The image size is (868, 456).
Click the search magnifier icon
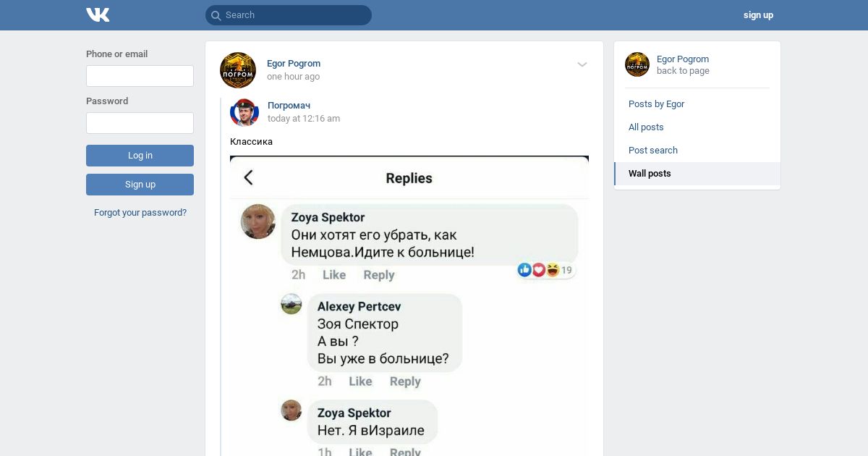216,15
